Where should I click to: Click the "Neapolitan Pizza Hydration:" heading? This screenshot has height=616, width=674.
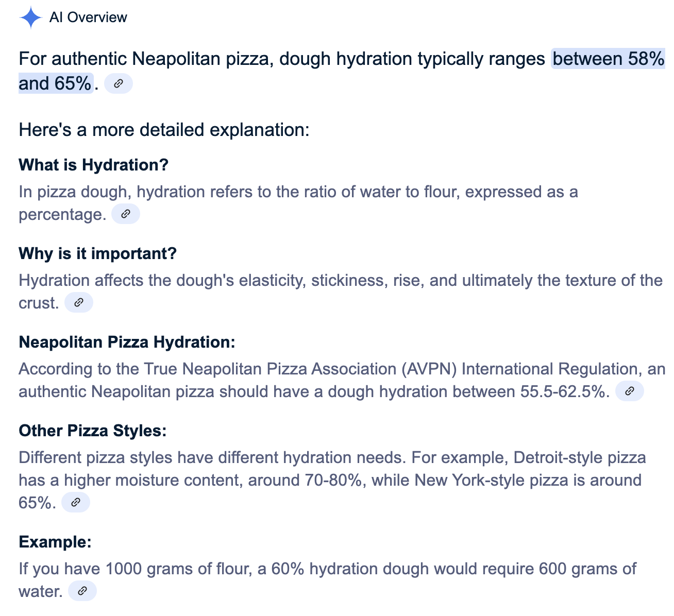click(127, 343)
